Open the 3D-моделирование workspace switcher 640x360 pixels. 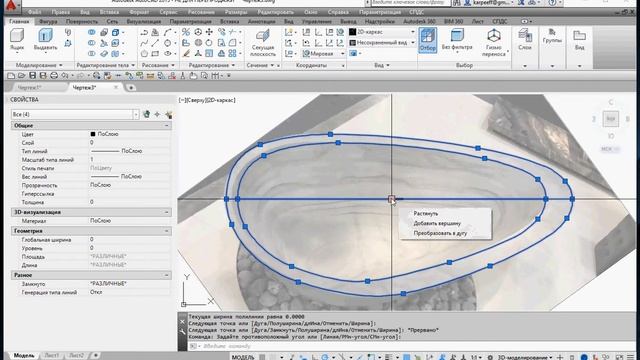524,357
